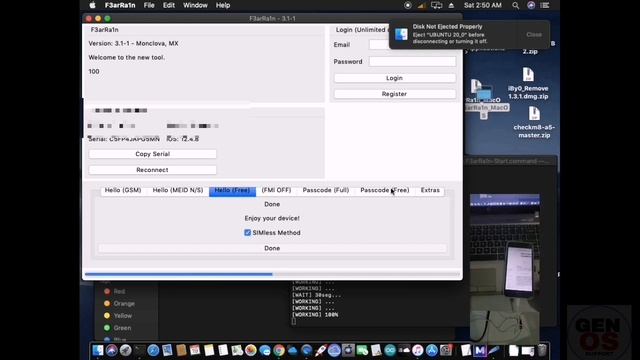This screenshot has width=640, height=360.
Task: Open Calendar icon in the Dock
Action: [195, 351]
